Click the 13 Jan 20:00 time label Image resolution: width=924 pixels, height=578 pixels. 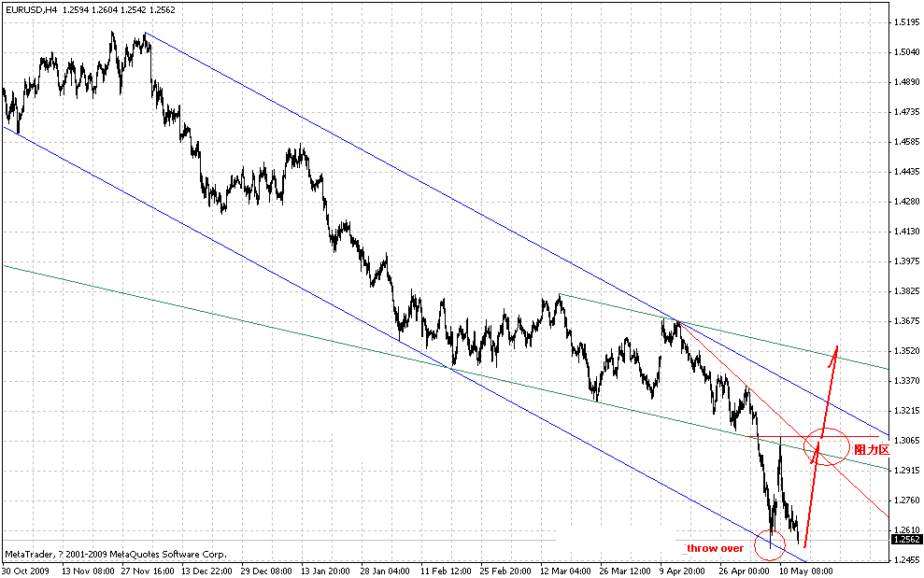[327, 571]
